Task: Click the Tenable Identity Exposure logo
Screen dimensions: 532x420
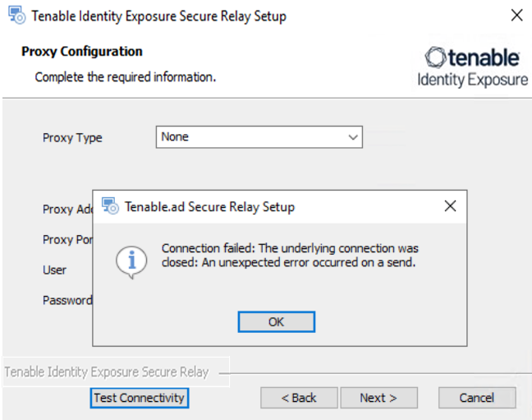Action: 472,67
